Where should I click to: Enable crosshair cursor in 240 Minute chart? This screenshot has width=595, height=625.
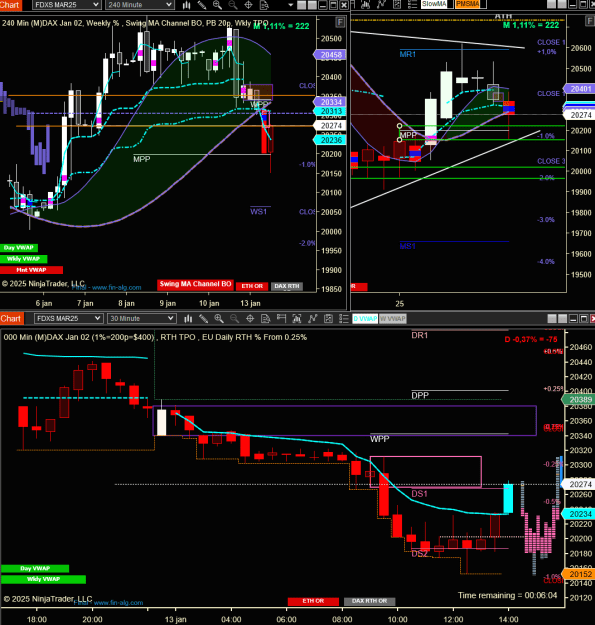click(248, 5)
